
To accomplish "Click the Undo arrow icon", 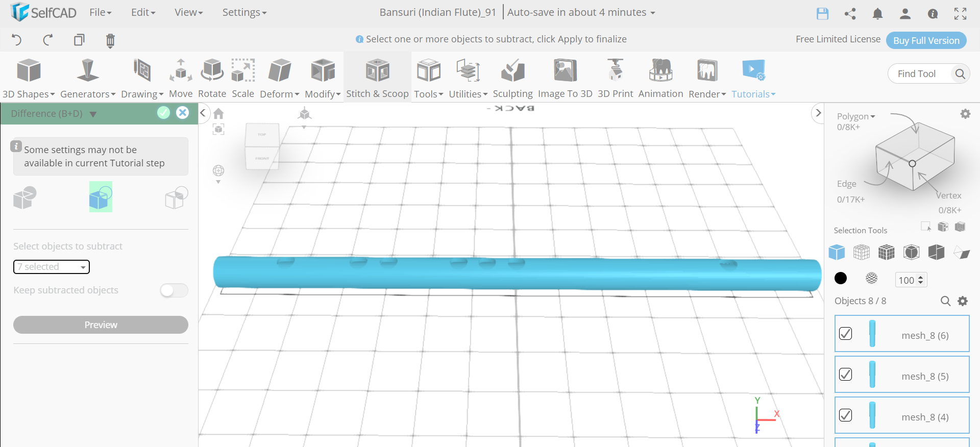I will coord(17,40).
